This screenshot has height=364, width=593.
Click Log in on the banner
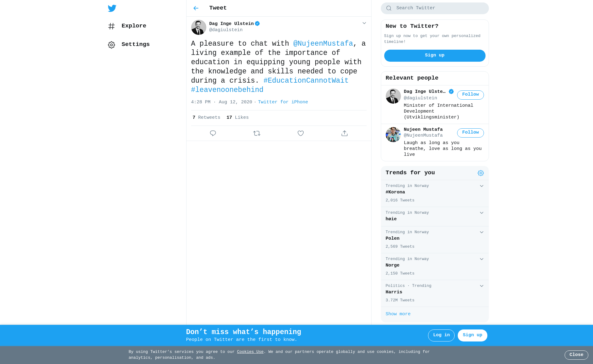(441, 335)
